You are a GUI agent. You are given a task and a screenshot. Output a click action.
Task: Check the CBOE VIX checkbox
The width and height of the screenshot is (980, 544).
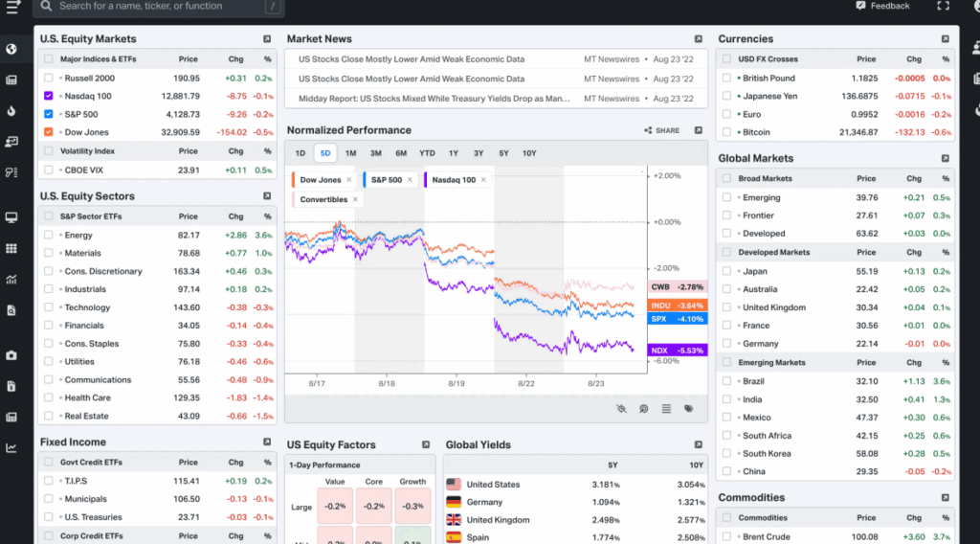click(48, 170)
